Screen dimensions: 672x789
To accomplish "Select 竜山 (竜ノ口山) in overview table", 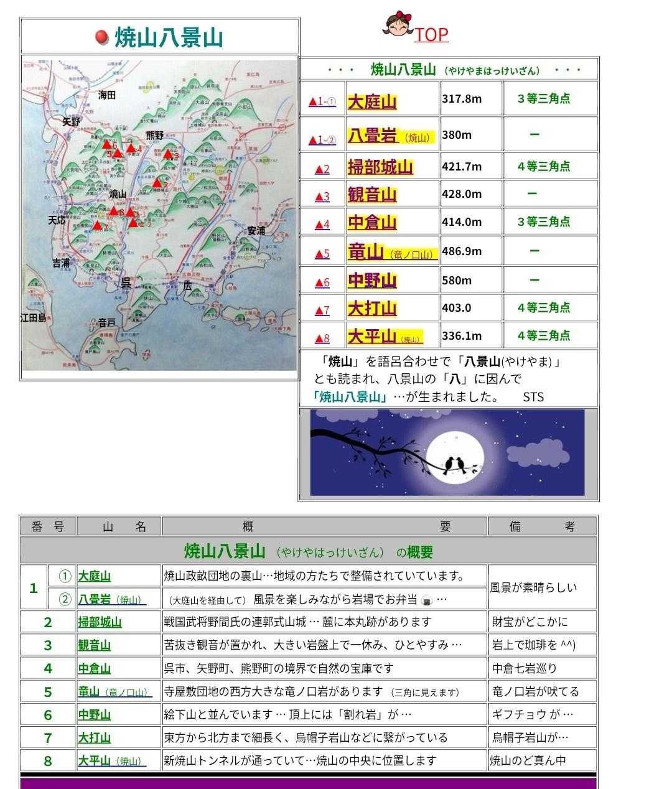I will click(x=114, y=692).
